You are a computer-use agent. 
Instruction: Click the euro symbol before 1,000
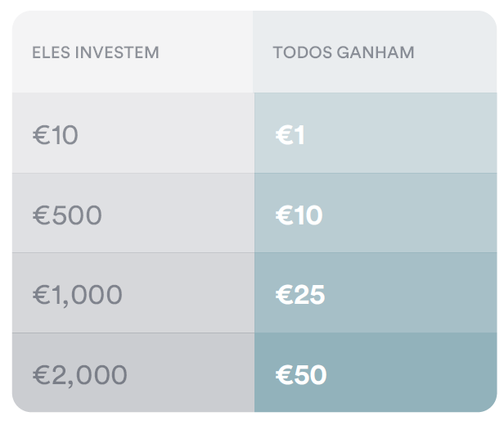coord(41,295)
